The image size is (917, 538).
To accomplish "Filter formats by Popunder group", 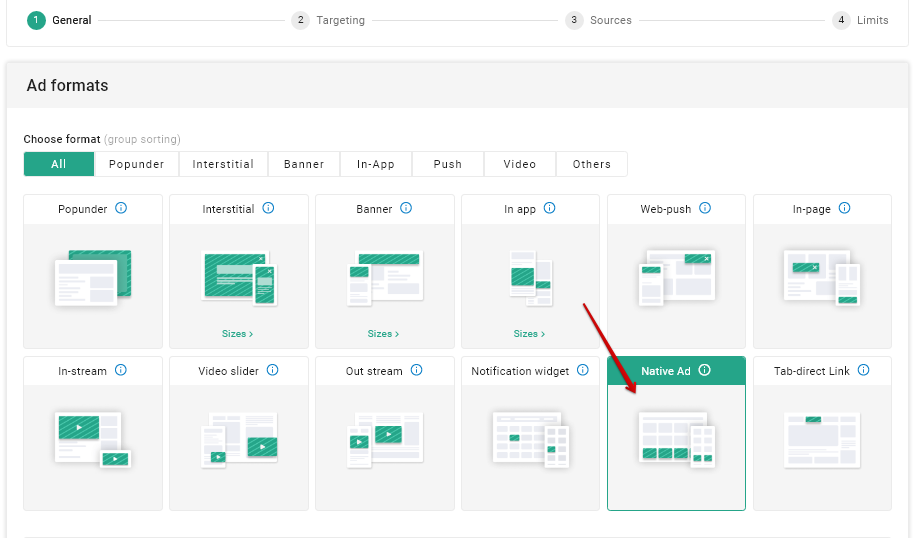I will (136, 164).
